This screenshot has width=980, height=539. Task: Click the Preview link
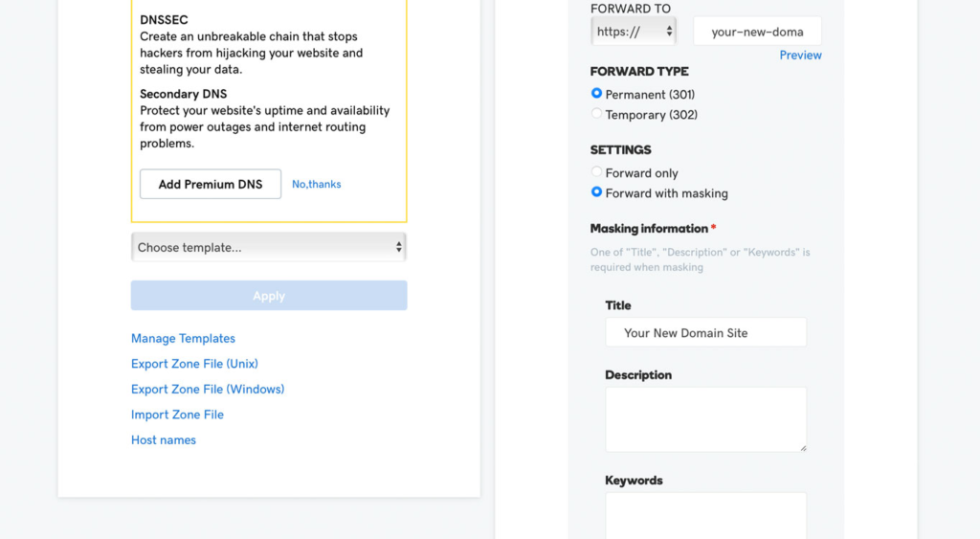[x=800, y=56]
